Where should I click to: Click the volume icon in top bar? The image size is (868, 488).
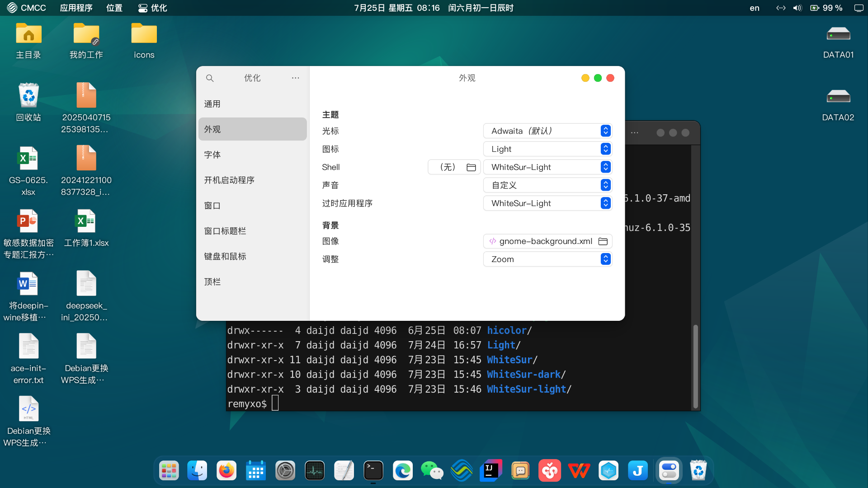tap(797, 8)
